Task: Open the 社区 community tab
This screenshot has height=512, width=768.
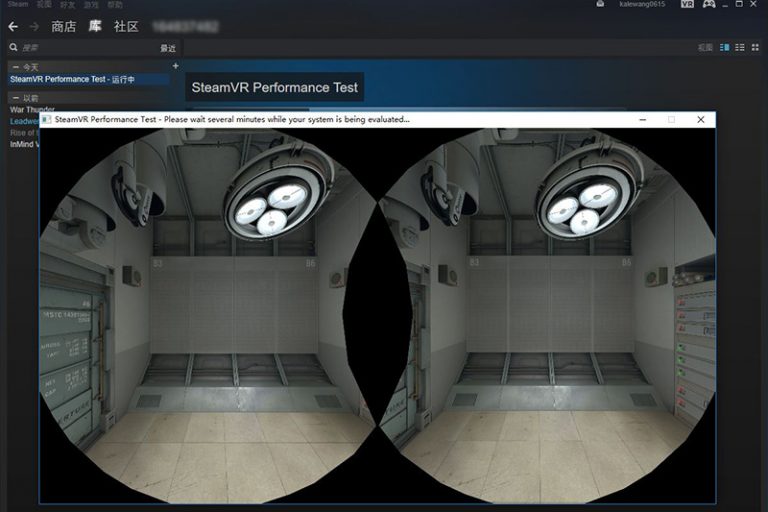Action: pos(126,26)
